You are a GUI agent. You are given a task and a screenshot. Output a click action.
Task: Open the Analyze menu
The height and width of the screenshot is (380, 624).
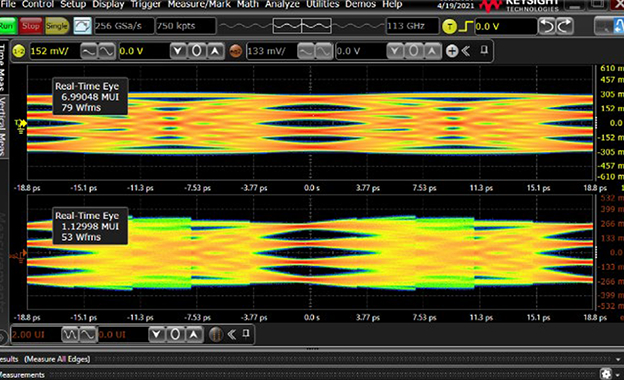click(x=282, y=4)
